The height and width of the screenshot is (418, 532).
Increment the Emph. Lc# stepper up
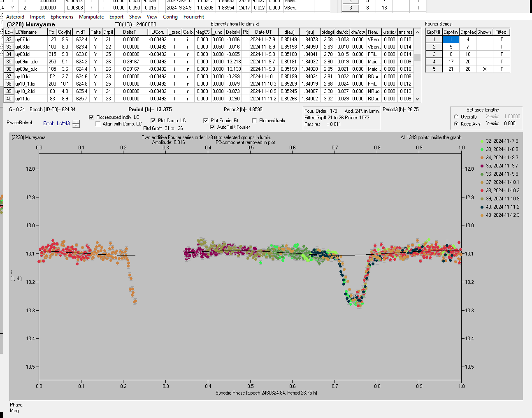tap(76, 121)
